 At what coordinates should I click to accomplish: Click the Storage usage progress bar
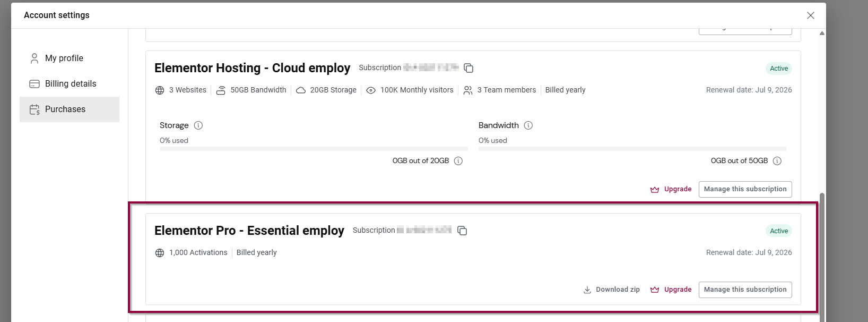pyautogui.click(x=314, y=149)
